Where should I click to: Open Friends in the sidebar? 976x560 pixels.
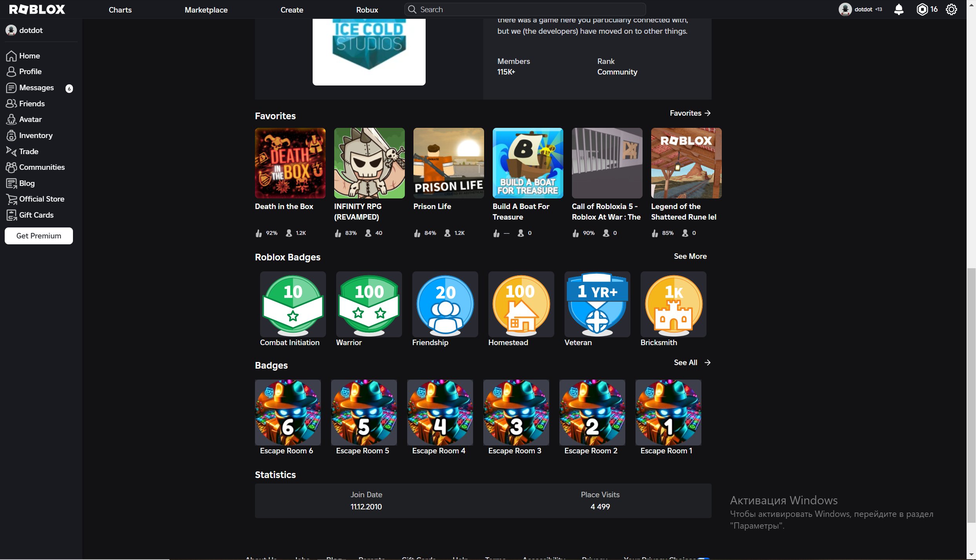tap(25, 104)
